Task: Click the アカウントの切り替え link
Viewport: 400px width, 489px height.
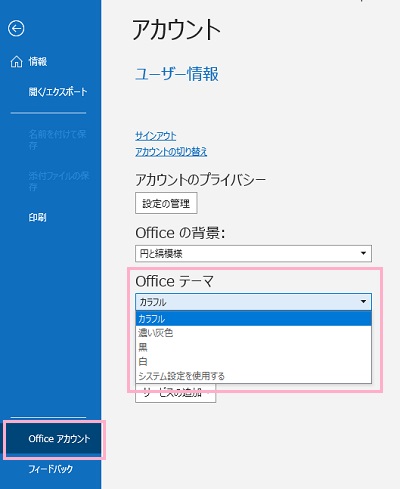Action: click(x=171, y=152)
